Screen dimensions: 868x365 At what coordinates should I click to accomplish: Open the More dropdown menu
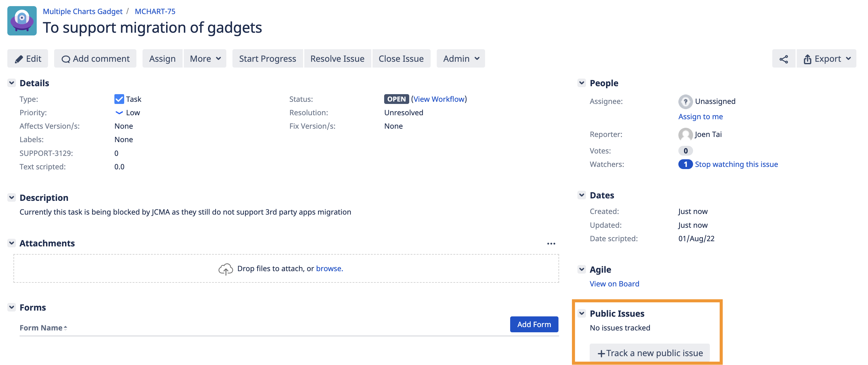tap(205, 59)
